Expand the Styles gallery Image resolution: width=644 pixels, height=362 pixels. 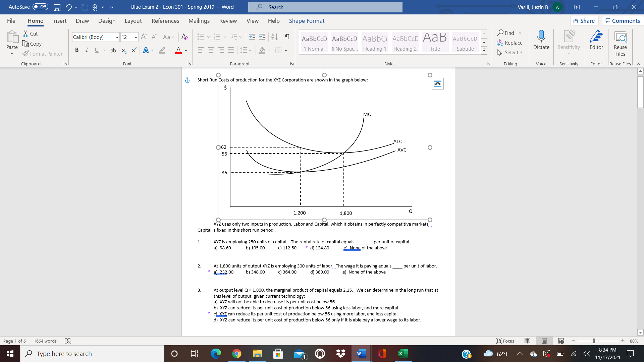484,49
